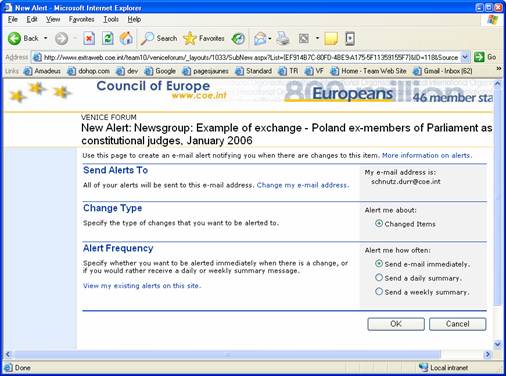The height and width of the screenshot is (376, 506).
Task: Open the dev links bar shortcut
Action: coord(127,71)
